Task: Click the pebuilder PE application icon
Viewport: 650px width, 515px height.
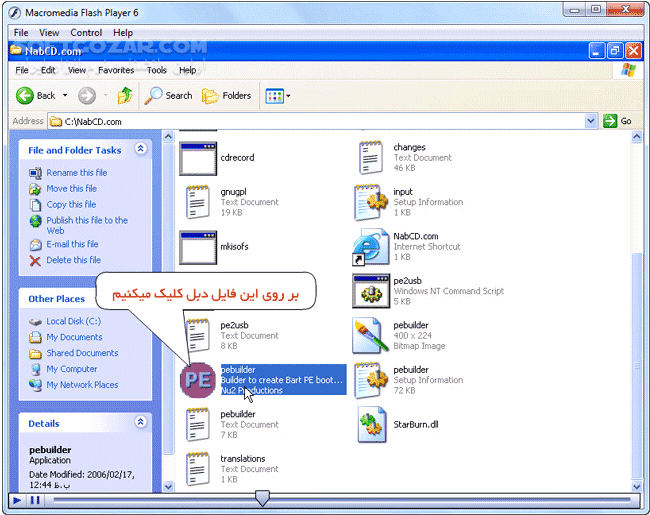Action: pyautogui.click(x=197, y=380)
